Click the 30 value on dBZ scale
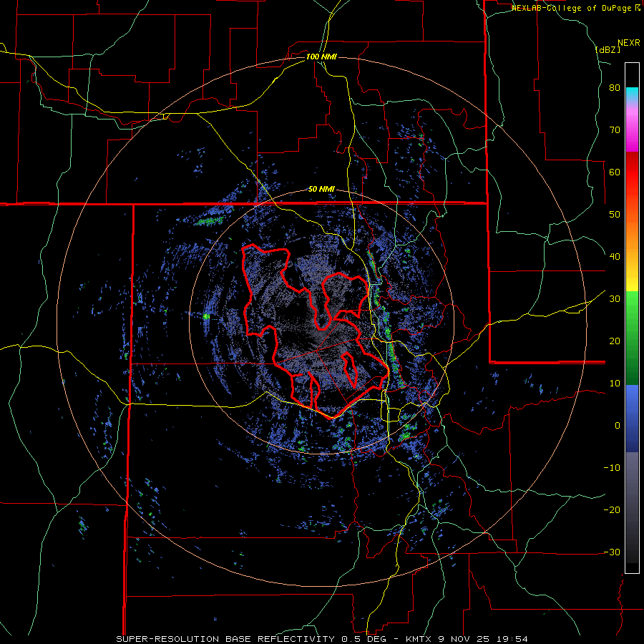This screenshot has height=644, width=644. 615,299
